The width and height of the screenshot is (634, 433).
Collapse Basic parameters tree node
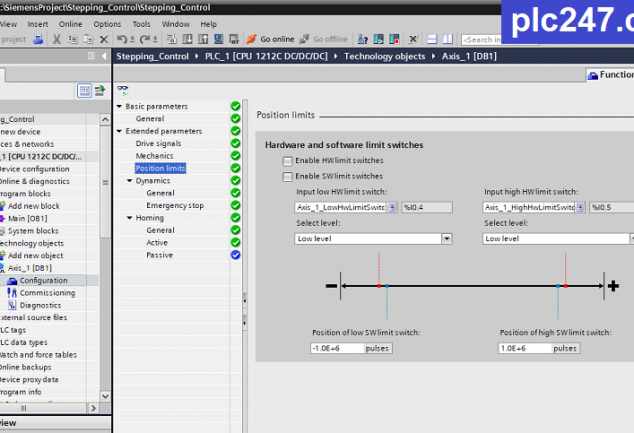(x=119, y=106)
